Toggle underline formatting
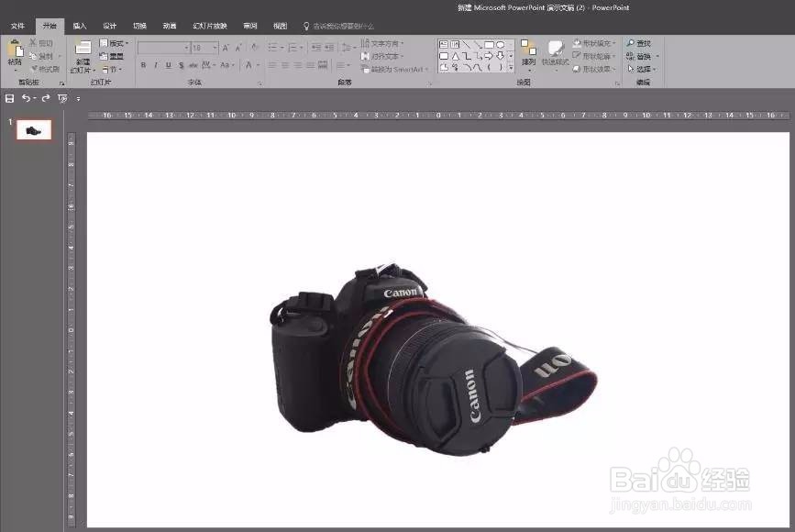 169,65
